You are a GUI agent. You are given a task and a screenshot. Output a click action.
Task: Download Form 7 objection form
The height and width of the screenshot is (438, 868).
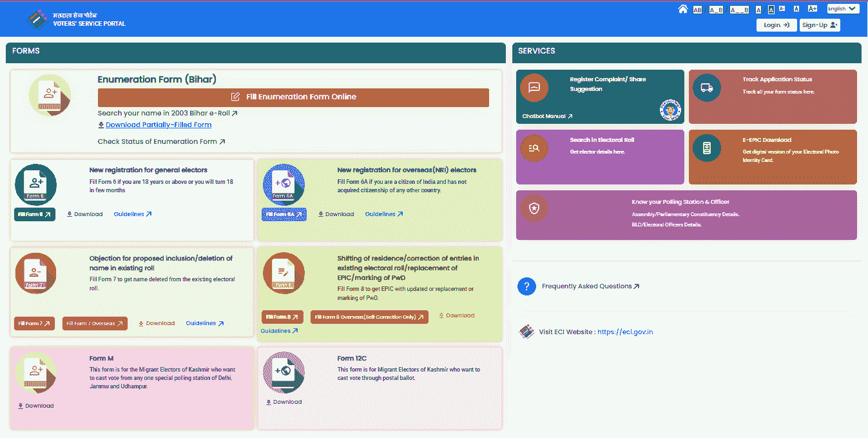157,323
